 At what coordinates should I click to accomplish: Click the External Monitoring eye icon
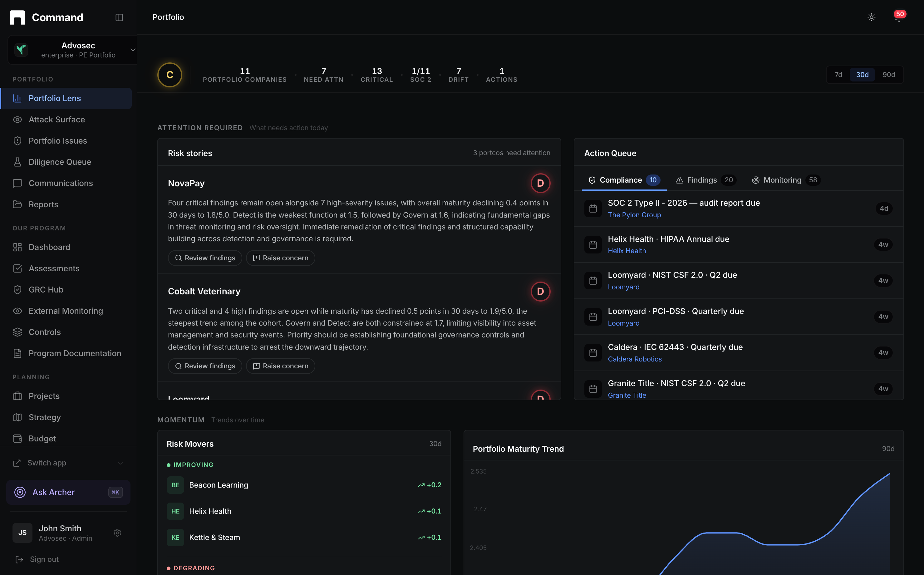click(x=17, y=311)
